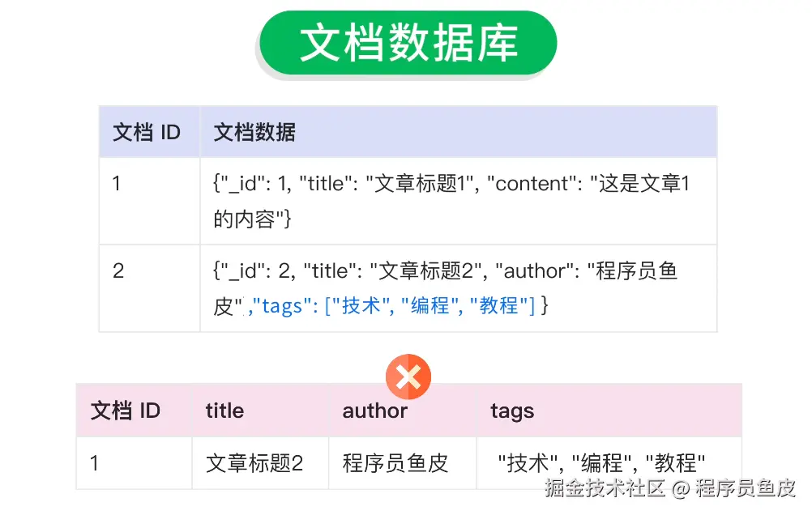Viewport: 812px width, 515px height.
Task: Click the green 文档数据库 title badge
Action: [x=408, y=43]
